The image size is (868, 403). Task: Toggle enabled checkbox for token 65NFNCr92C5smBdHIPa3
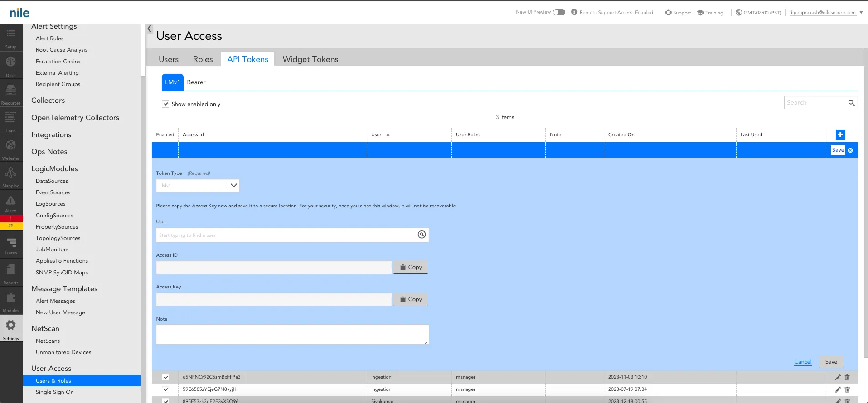165,377
